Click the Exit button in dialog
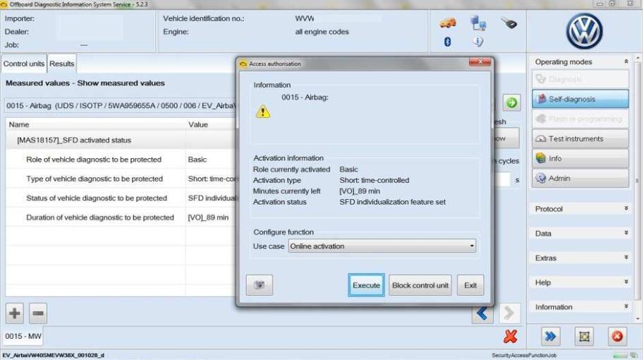Viewport: 644px width, 360px height. [x=470, y=285]
